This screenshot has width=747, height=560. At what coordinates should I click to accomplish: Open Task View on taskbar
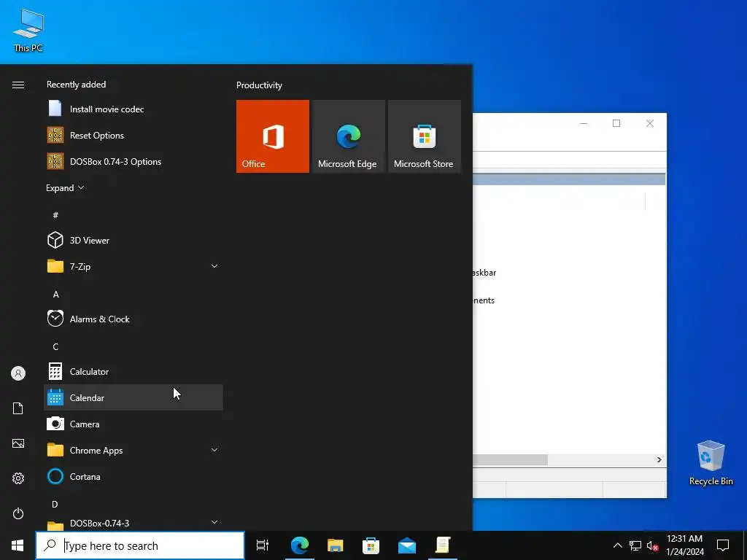263,545
